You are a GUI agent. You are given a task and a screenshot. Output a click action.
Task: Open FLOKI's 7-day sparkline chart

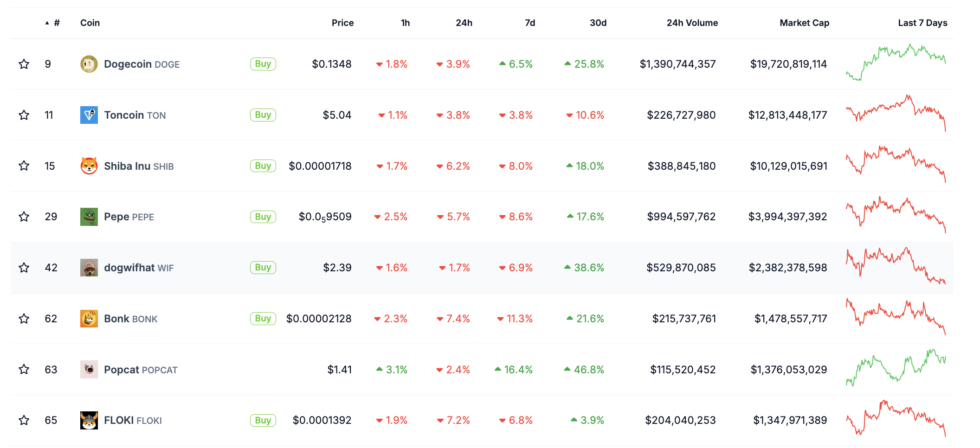[x=896, y=418]
